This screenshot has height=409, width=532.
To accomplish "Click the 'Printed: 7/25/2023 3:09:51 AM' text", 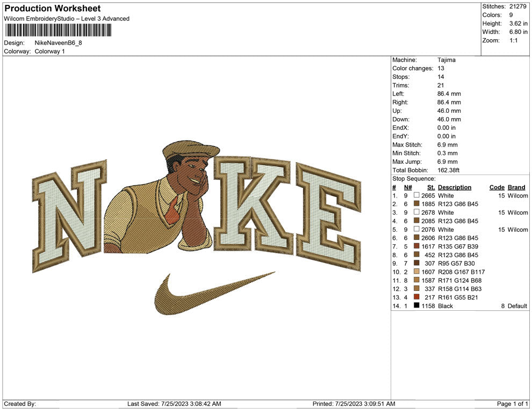I will click(x=354, y=404).
